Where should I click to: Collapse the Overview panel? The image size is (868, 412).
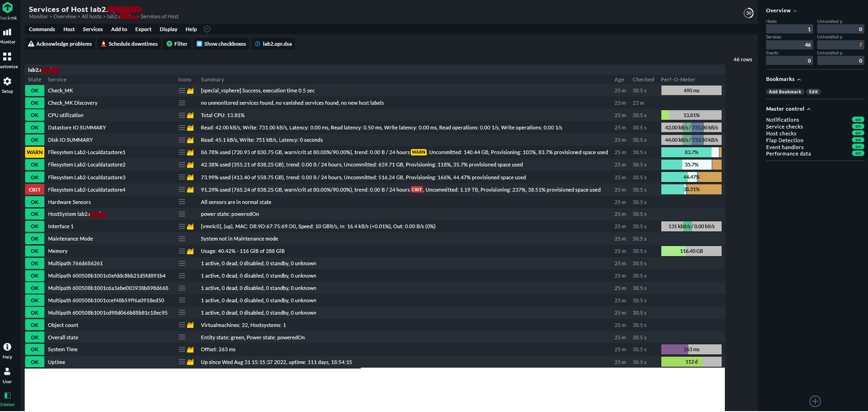tap(795, 11)
